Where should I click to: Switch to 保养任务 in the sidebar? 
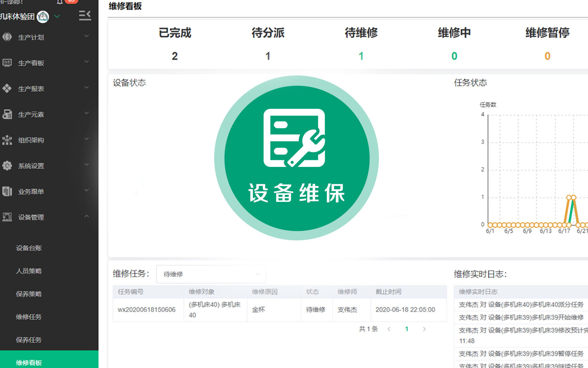point(28,340)
